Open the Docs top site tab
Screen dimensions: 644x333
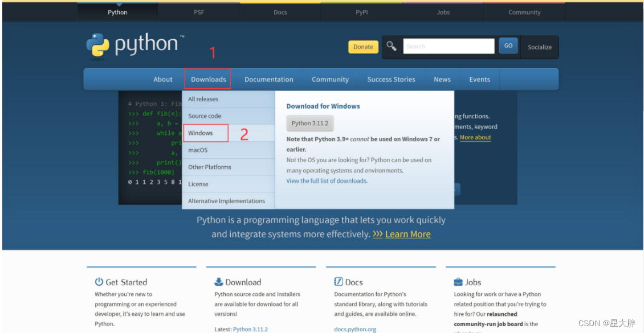pos(280,13)
